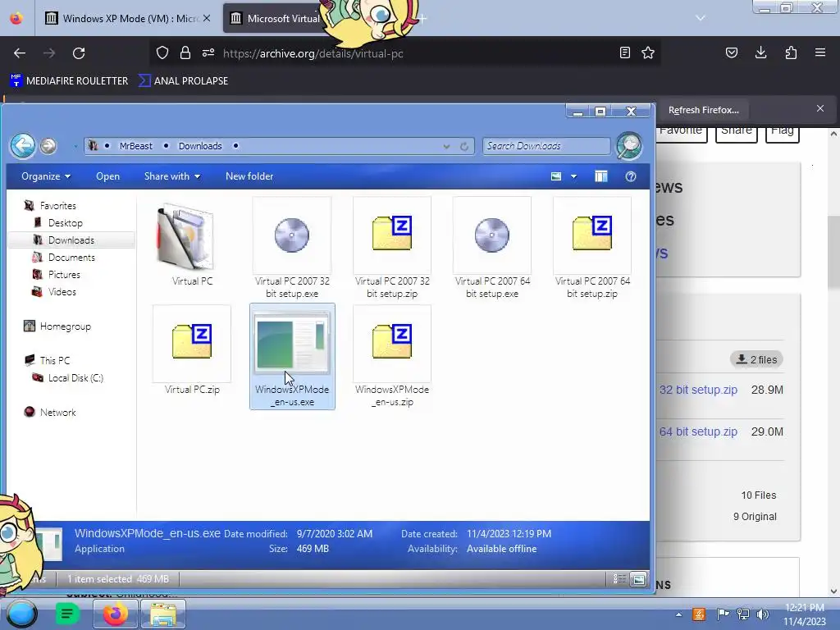Screen dimensions: 840x630
Task: Download the 32 bit setup.zip link
Action: (698, 390)
